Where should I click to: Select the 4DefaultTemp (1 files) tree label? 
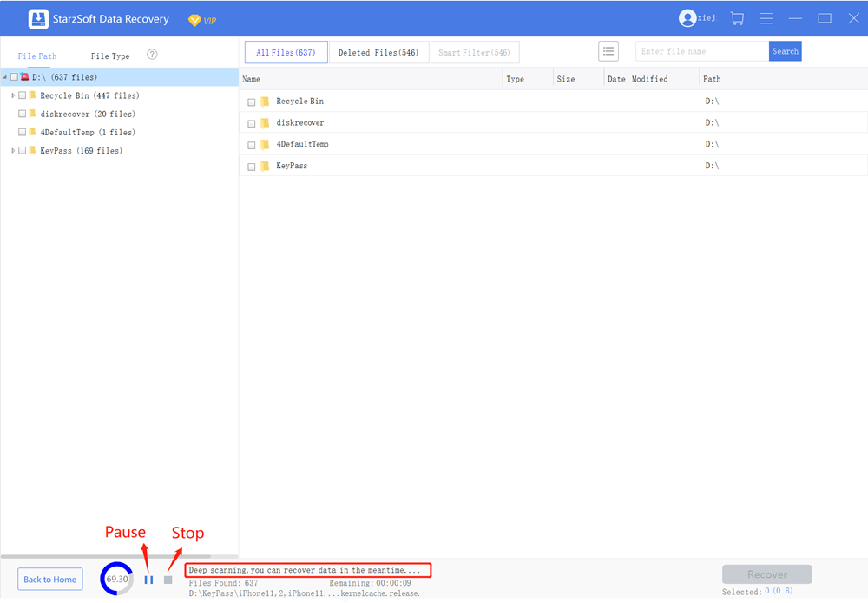(88, 132)
